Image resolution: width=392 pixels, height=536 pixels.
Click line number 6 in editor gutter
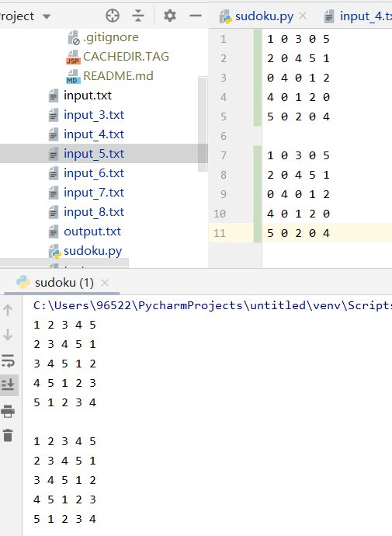click(x=224, y=136)
